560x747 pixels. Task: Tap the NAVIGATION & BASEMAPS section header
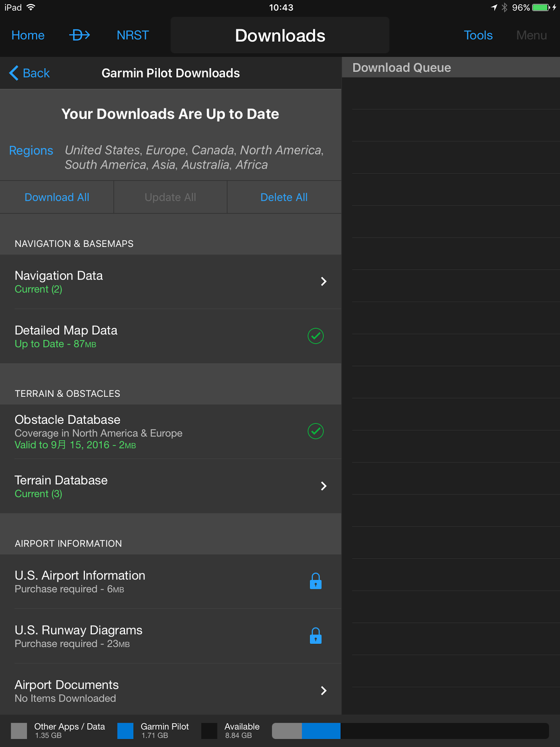tap(74, 244)
